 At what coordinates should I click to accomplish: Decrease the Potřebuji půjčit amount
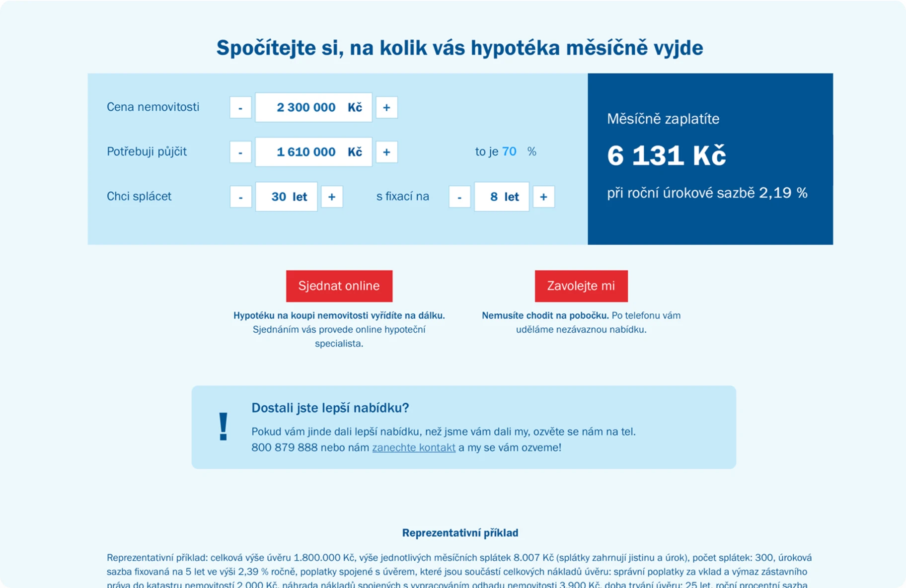pos(240,152)
